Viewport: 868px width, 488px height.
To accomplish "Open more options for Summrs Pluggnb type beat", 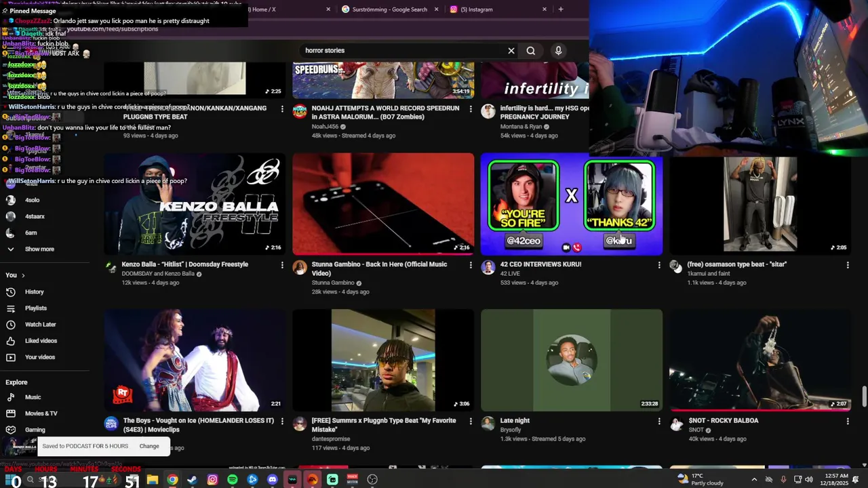I will pyautogui.click(x=471, y=421).
